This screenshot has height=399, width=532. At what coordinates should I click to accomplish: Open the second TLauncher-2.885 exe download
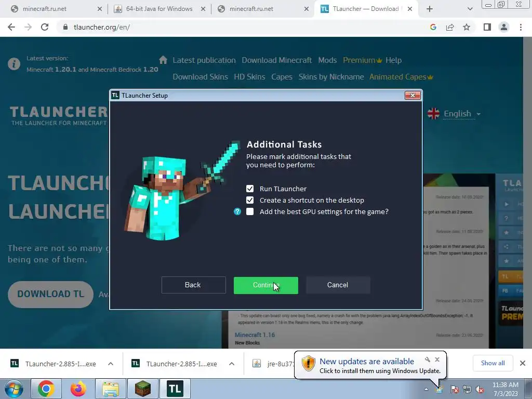(x=174, y=364)
